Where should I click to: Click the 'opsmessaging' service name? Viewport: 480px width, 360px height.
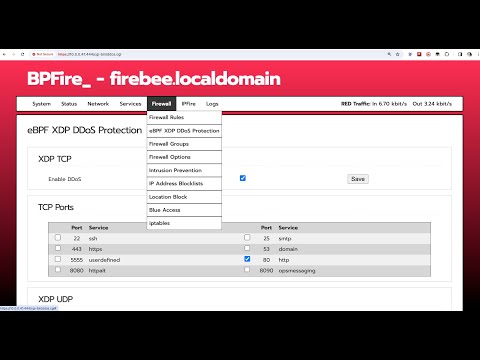(297, 271)
